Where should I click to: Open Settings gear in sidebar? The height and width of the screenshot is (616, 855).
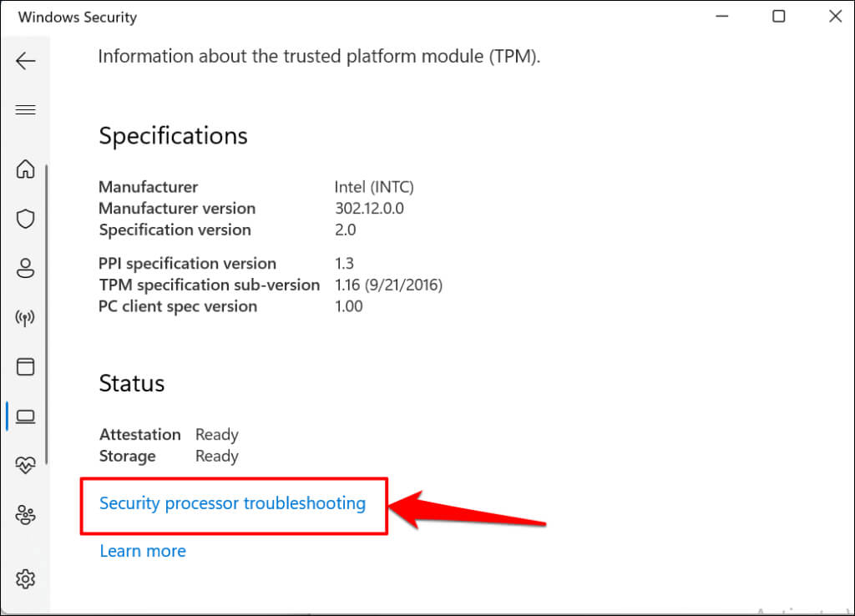click(26, 578)
